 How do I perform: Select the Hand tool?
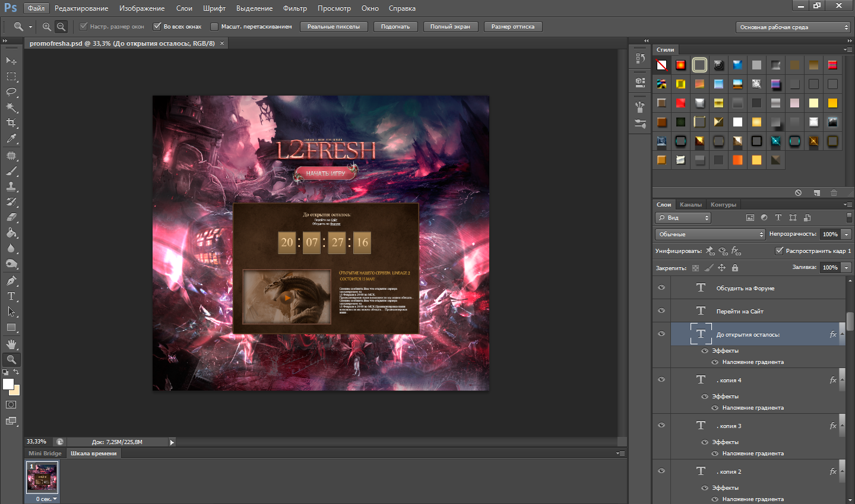(x=11, y=344)
